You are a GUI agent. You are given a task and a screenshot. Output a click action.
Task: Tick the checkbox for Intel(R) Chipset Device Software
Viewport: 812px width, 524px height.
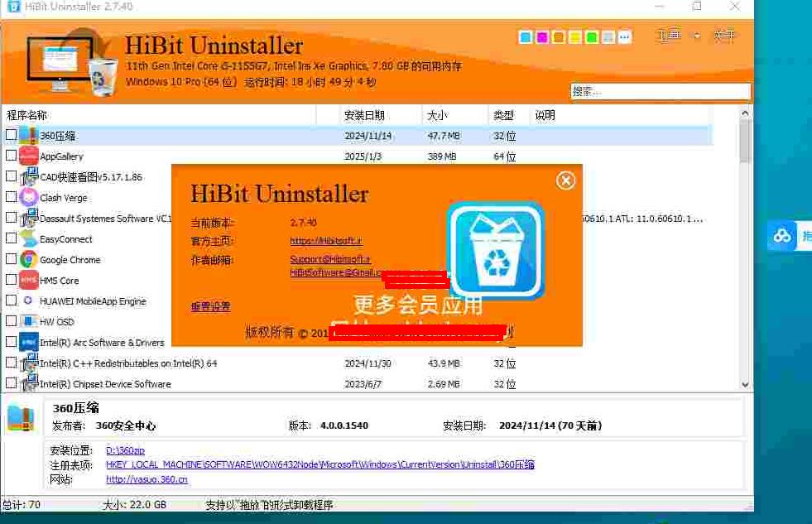(11, 383)
